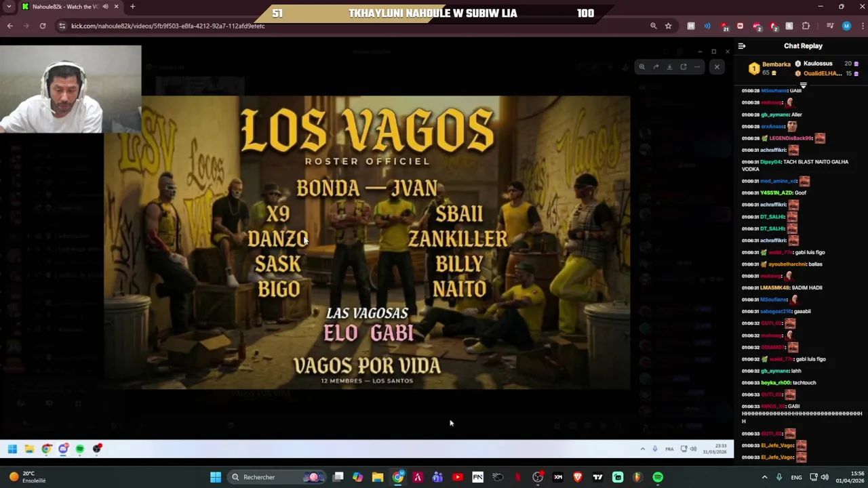The image size is (868, 488).
Task: Click the streamer webcam overlay
Action: (71, 89)
